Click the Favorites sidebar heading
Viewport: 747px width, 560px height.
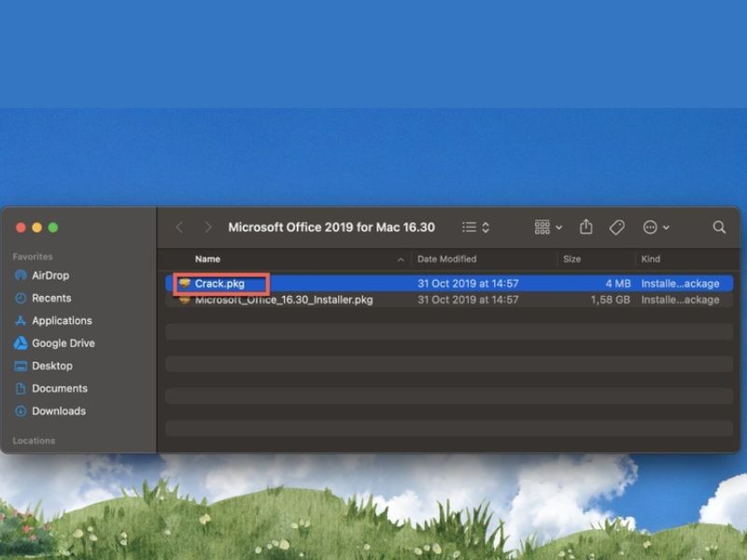pyautogui.click(x=33, y=257)
